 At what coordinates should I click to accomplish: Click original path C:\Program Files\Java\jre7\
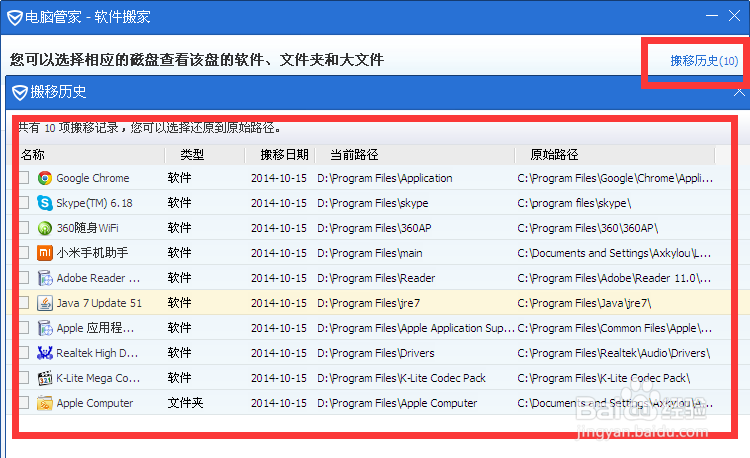(x=585, y=303)
